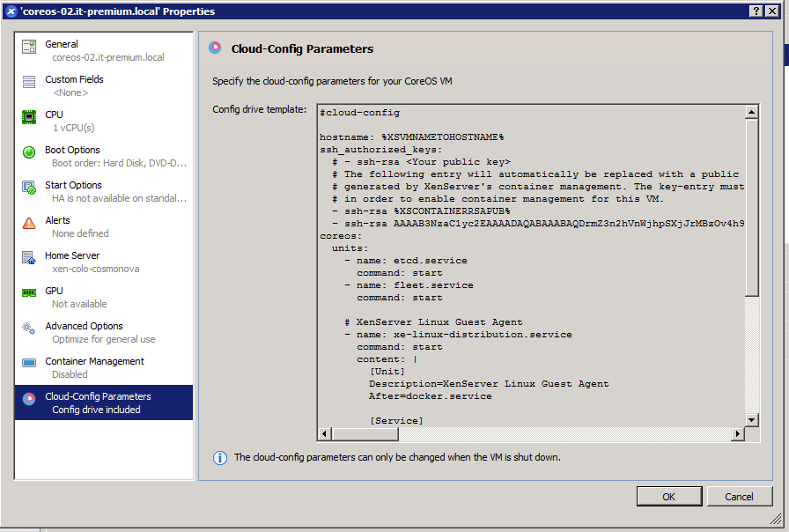Click the hostname line in config template
The image size is (789, 532).
pos(411,137)
